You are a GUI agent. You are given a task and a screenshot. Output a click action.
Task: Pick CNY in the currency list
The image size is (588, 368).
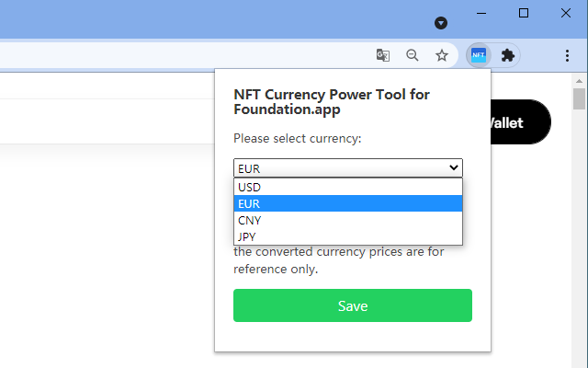click(x=348, y=221)
